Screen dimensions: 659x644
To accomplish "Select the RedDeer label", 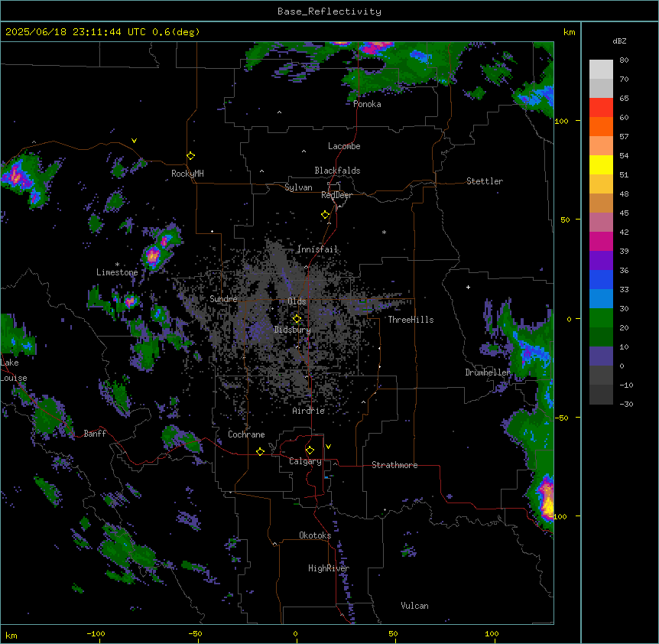I will tap(336, 195).
